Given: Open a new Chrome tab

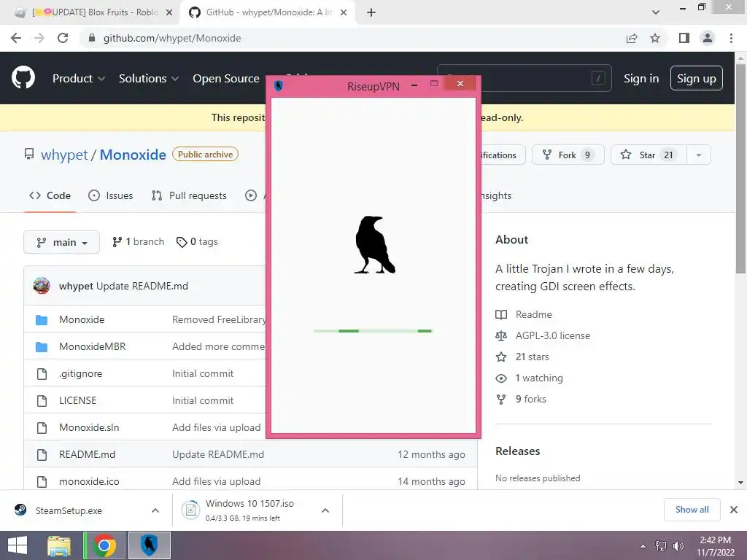Looking at the screenshot, I should [x=371, y=12].
